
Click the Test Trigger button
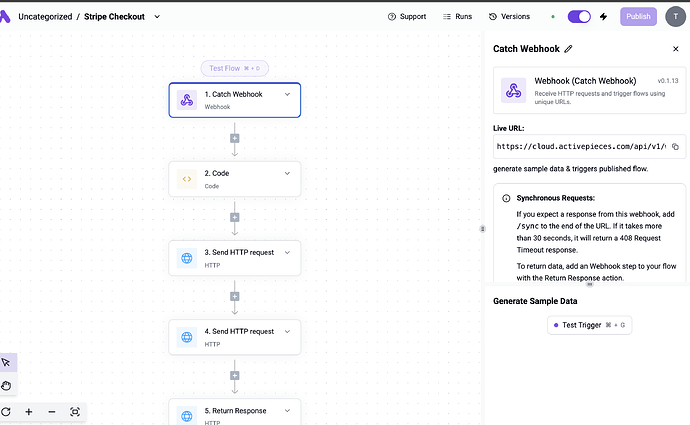coord(589,325)
